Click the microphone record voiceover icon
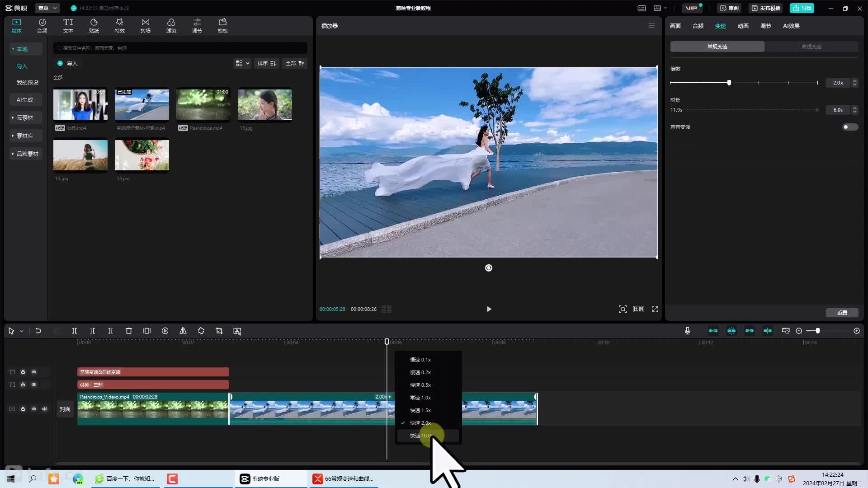This screenshot has height=488, width=868. [687, 331]
